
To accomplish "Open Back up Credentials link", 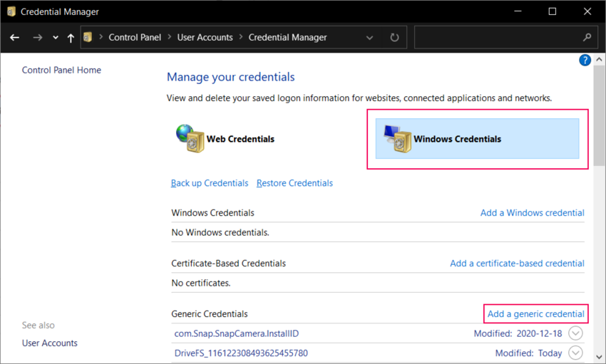I will pyautogui.click(x=210, y=183).
